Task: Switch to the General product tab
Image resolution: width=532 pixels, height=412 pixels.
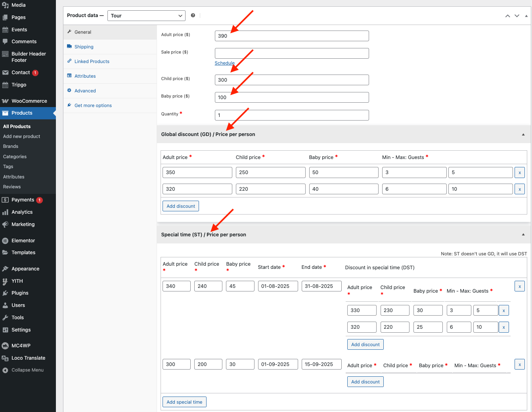Action: [x=110, y=32]
